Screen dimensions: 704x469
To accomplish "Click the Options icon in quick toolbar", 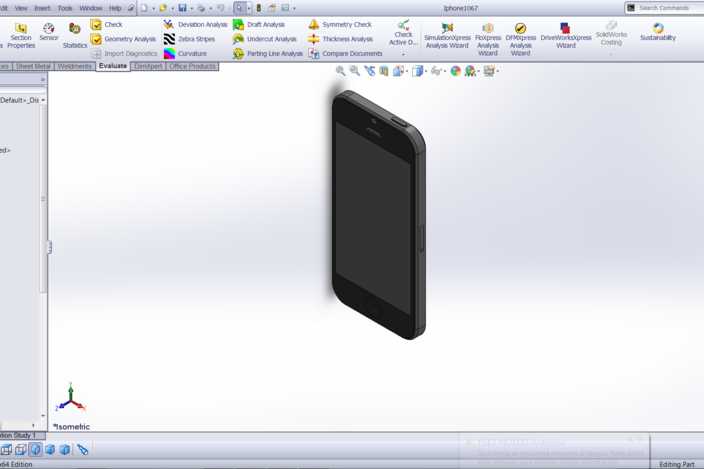I will tap(285, 8).
